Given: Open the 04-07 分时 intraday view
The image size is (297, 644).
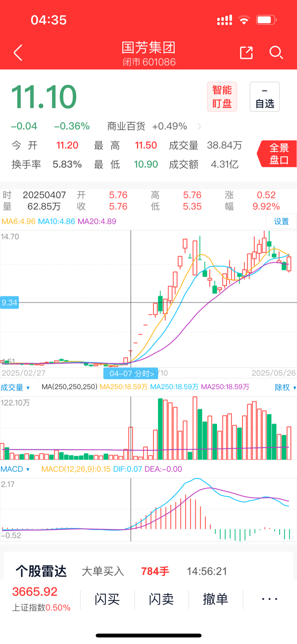Looking at the screenshot, I should [x=131, y=373].
